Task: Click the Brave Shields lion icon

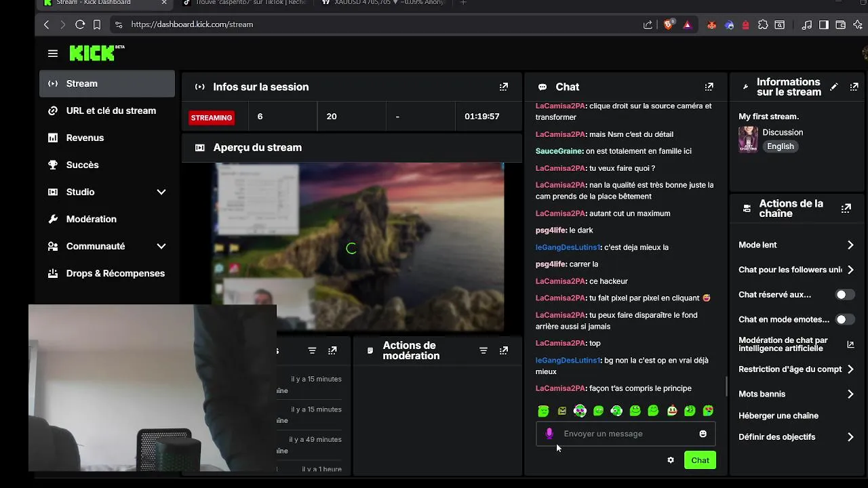Action: [669, 24]
